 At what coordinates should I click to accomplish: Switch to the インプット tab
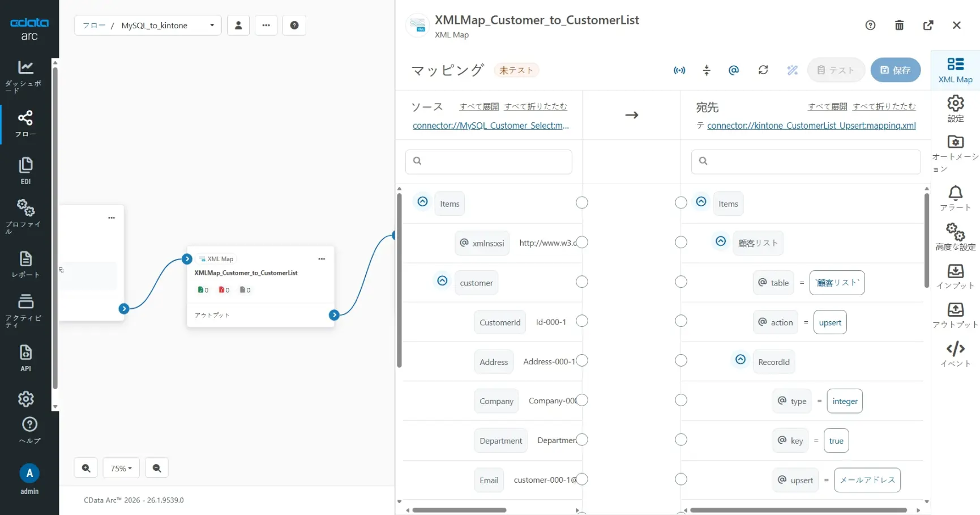956,276
